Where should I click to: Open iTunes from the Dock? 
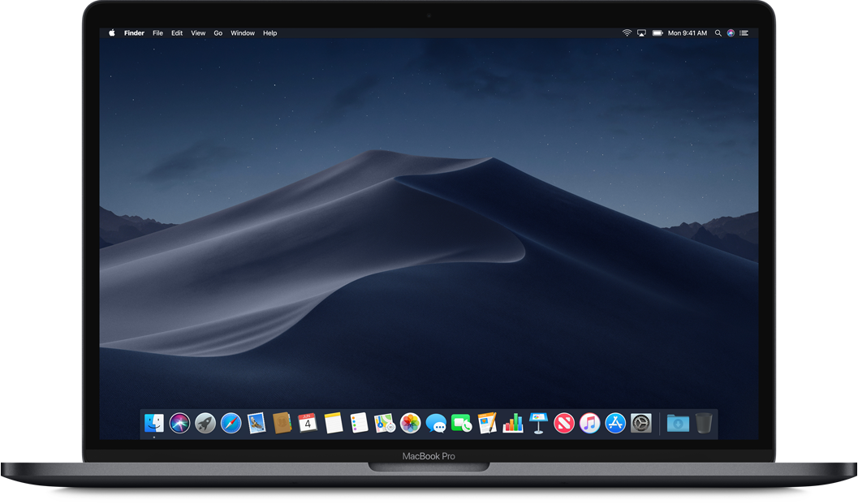(590, 423)
